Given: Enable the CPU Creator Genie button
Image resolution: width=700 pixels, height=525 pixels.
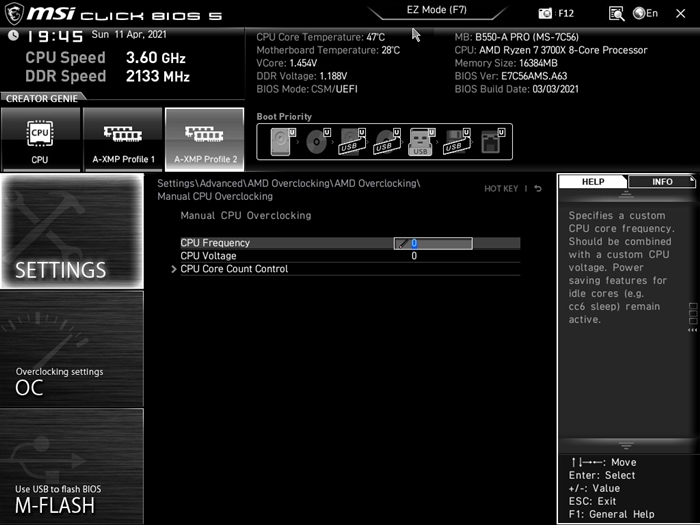Looking at the screenshot, I should [x=40, y=139].
